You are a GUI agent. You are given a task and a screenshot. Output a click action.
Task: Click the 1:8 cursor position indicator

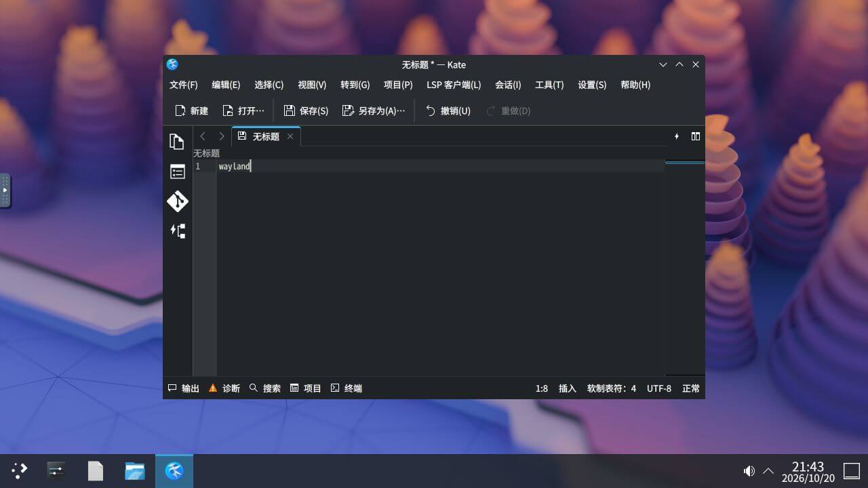point(542,388)
